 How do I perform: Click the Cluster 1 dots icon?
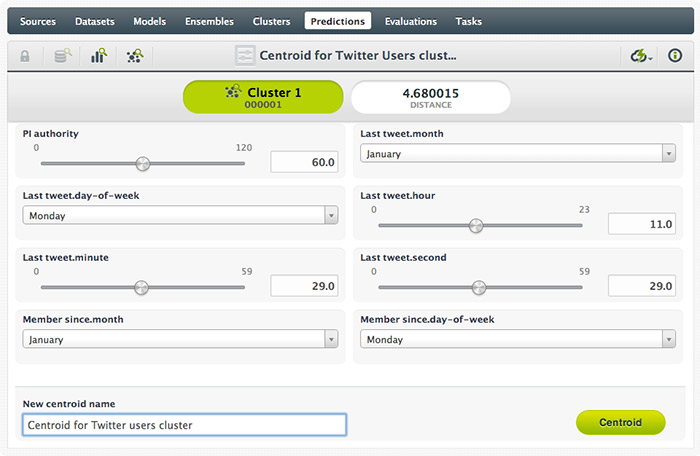tap(232, 92)
